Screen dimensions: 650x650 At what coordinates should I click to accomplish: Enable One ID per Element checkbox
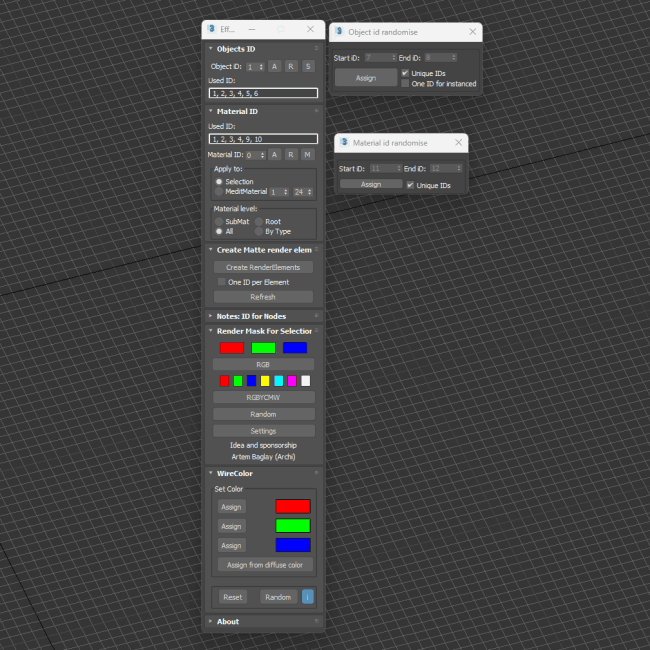point(221,282)
